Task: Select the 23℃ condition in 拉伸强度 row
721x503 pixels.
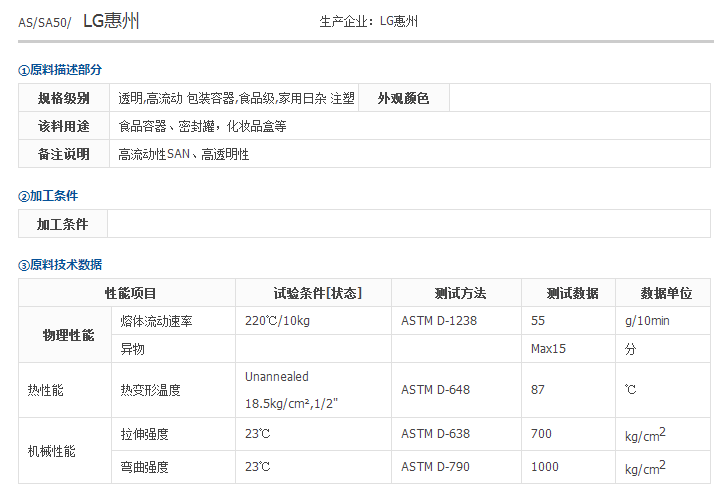Action: pos(258,434)
